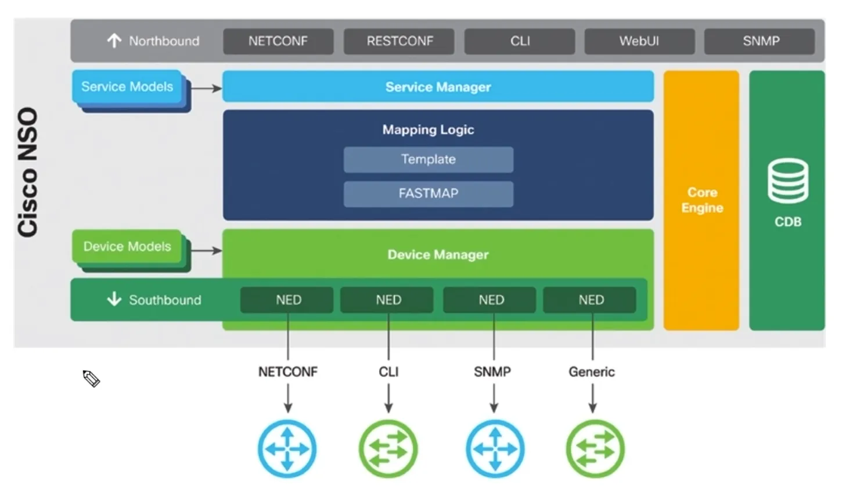Select the WebUI northbound box
The width and height of the screenshot is (842, 504).
coord(639,41)
